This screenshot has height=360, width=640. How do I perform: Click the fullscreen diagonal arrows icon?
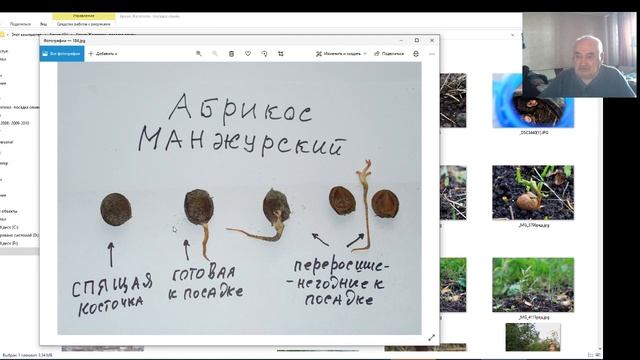click(431, 338)
